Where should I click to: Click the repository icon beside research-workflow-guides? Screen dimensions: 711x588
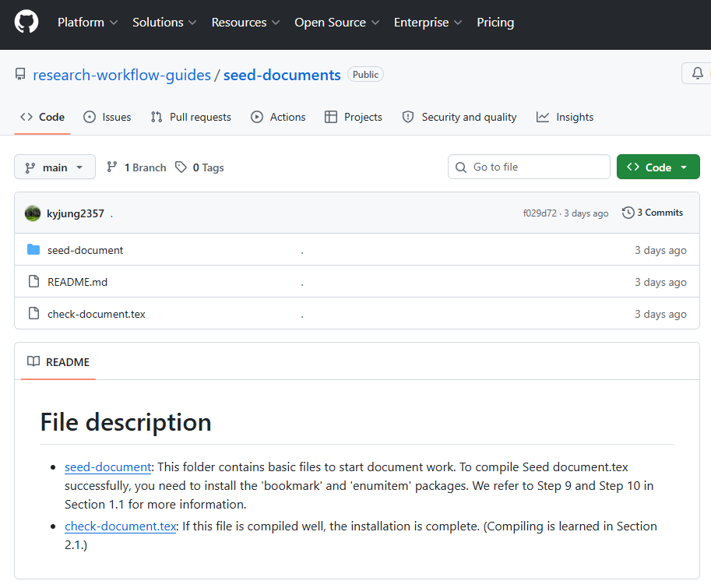point(20,74)
